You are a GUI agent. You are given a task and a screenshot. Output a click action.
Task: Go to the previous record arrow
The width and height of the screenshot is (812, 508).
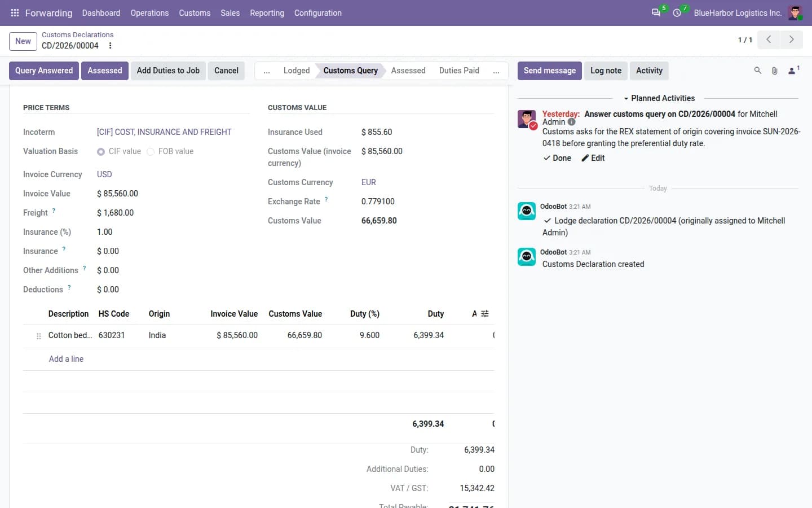pos(769,40)
